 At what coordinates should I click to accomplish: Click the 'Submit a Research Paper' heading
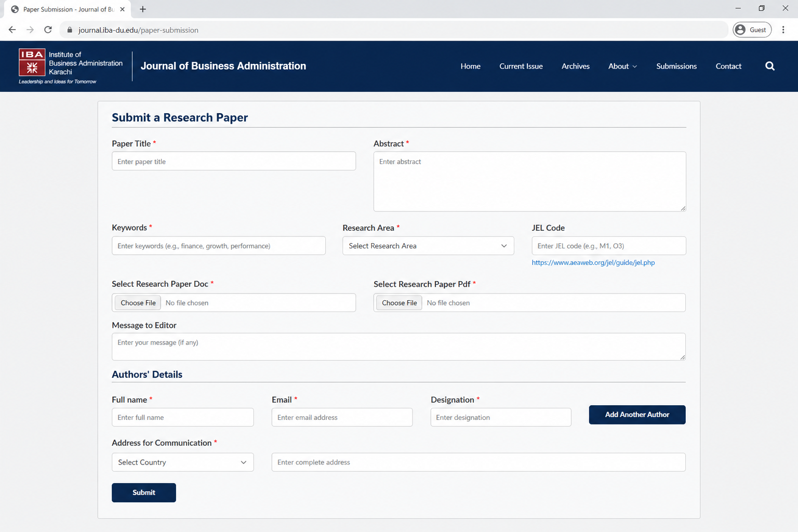[x=180, y=117]
